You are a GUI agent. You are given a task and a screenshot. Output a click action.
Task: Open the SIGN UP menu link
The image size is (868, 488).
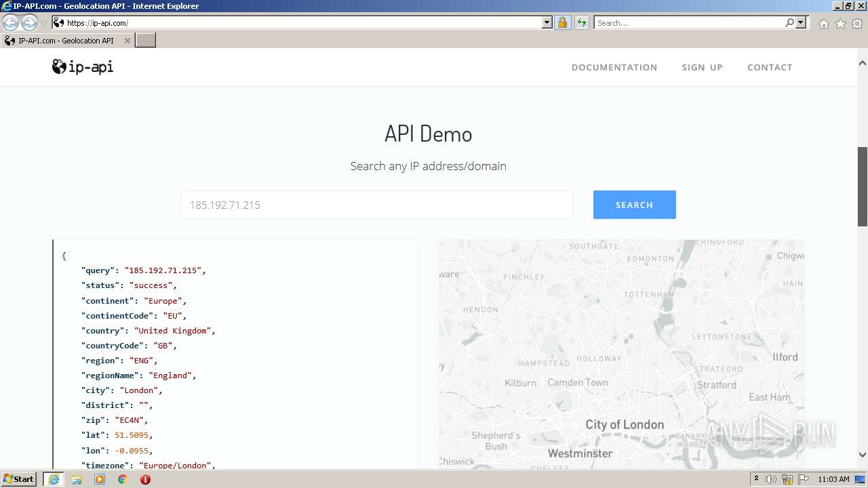702,67
